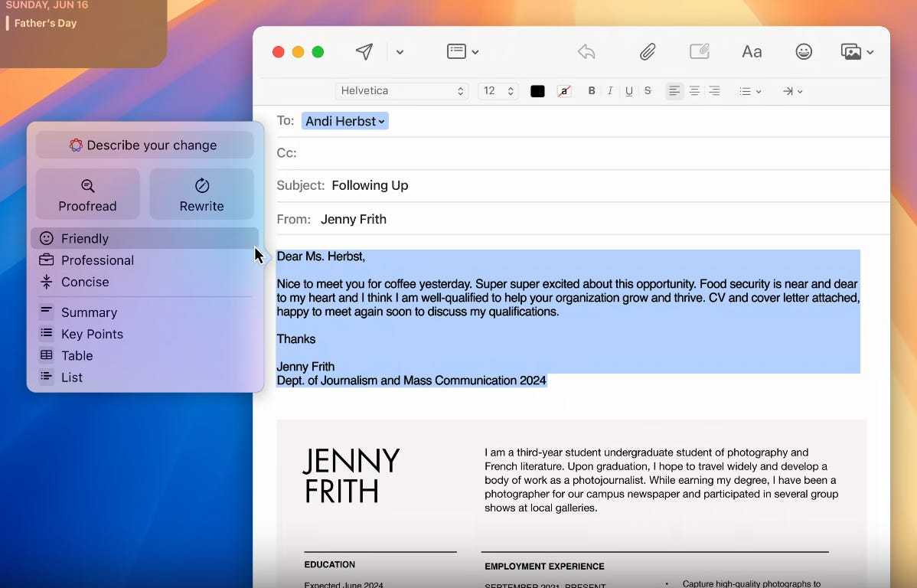Screen dimensions: 917x588
Task: Click the Dear Ms. Herbst greeting line
Action: coord(321,256)
